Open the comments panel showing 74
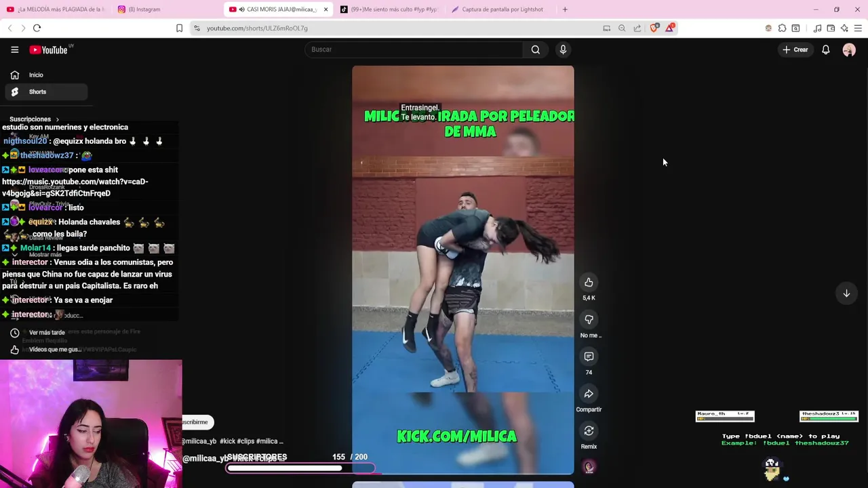Screen dimensions: 868x488 coord(589,357)
